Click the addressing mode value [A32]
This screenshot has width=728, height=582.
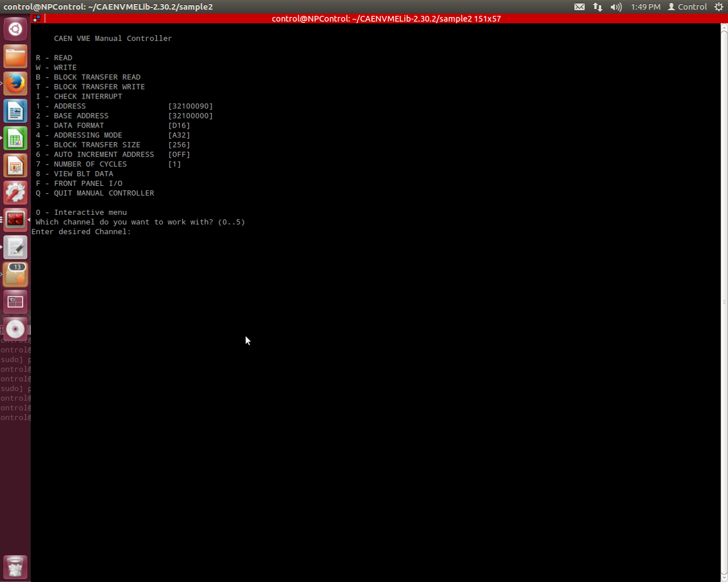[x=179, y=135]
